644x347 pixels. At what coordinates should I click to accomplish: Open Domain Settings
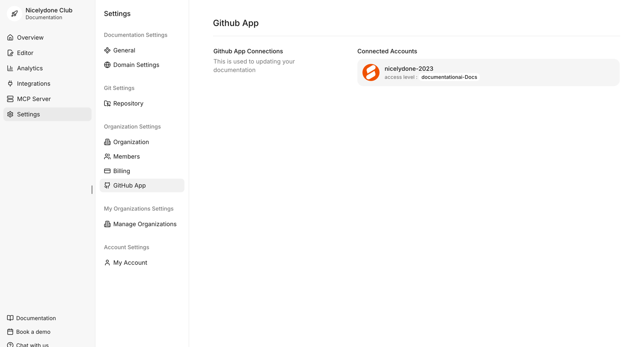(x=142, y=65)
